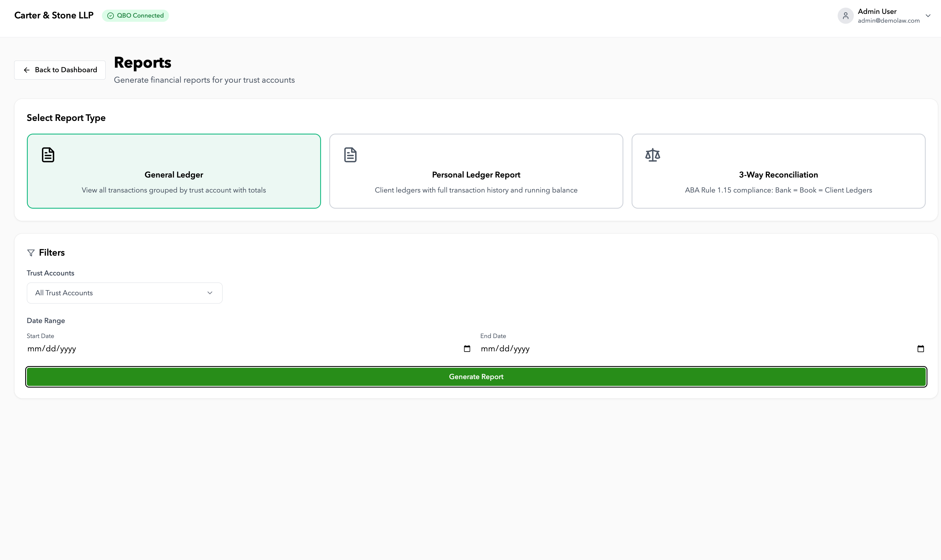Image resolution: width=941 pixels, height=560 pixels.
Task: Click the Reports page heading
Action: 143,63
